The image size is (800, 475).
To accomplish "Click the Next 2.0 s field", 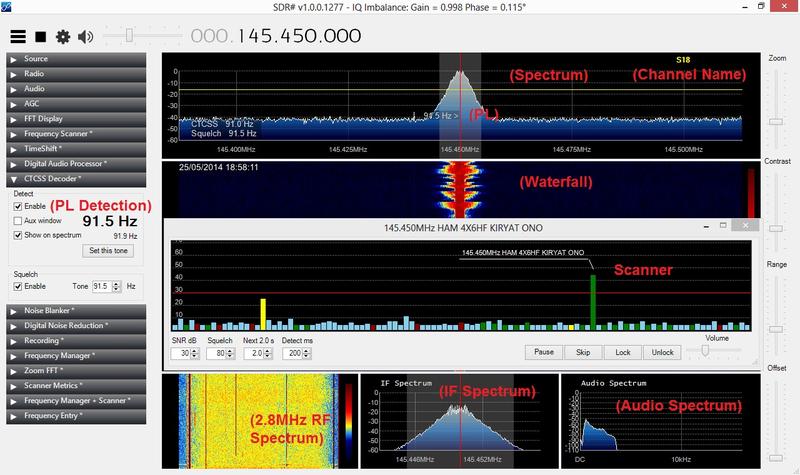I will pyautogui.click(x=254, y=353).
